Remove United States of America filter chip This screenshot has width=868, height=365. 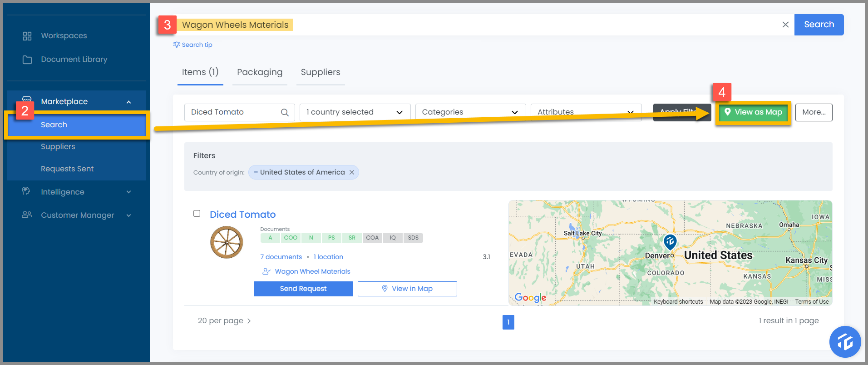pyautogui.click(x=352, y=172)
